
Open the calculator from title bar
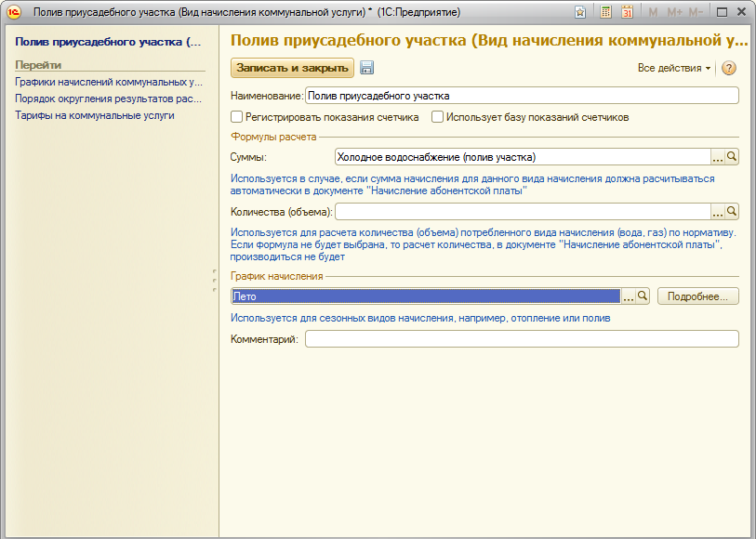(x=606, y=12)
